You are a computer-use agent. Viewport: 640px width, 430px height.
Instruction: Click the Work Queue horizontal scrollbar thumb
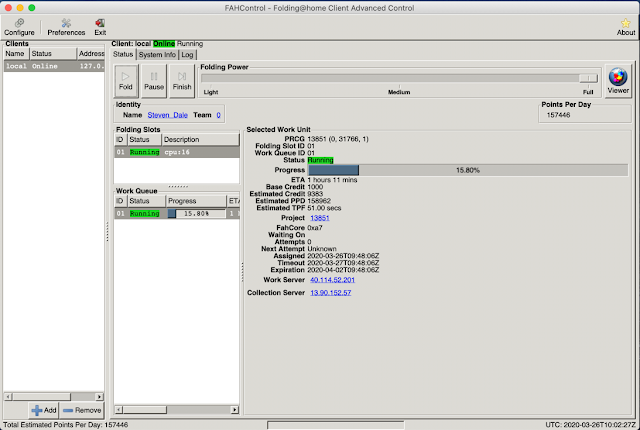pyautogui.click(x=145, y=410)
